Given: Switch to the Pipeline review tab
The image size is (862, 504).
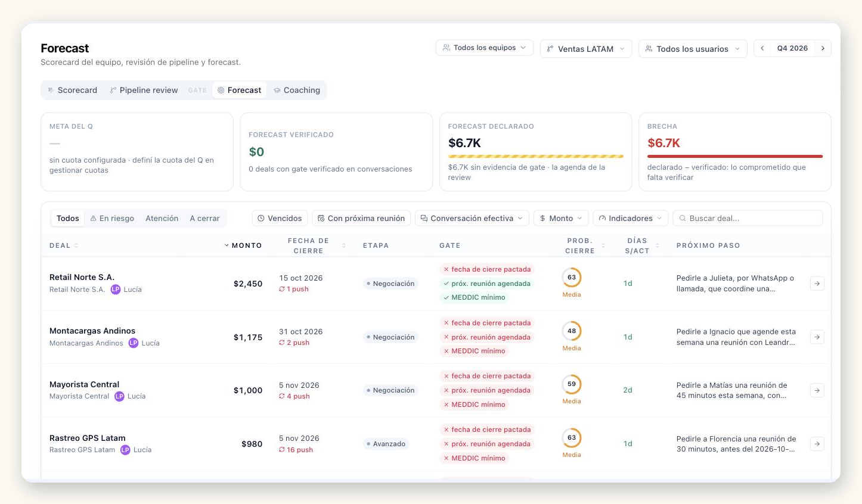Looking at the screenshot, I should click(x=144, y=90).
